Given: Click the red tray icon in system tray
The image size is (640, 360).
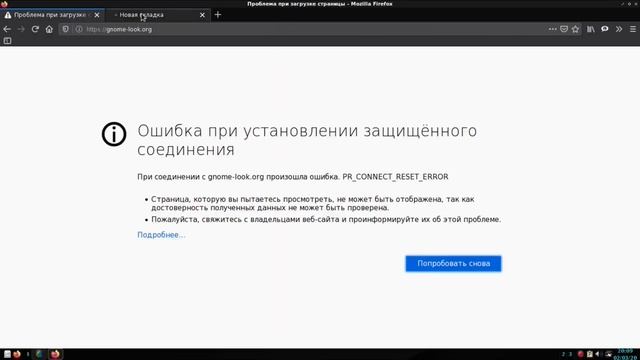Looking at the screenshot, I should 580,354.
